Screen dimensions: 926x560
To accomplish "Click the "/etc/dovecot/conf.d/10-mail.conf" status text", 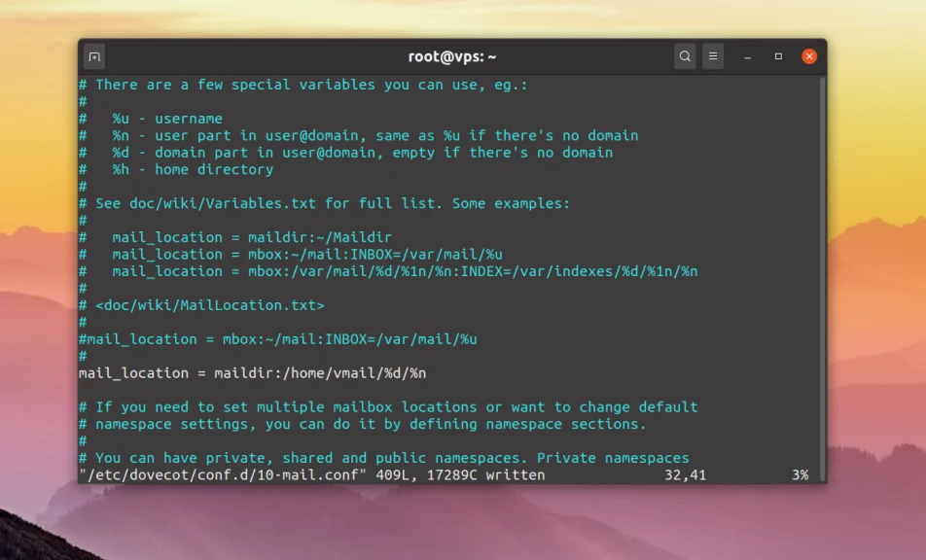I will pos(223,475).
